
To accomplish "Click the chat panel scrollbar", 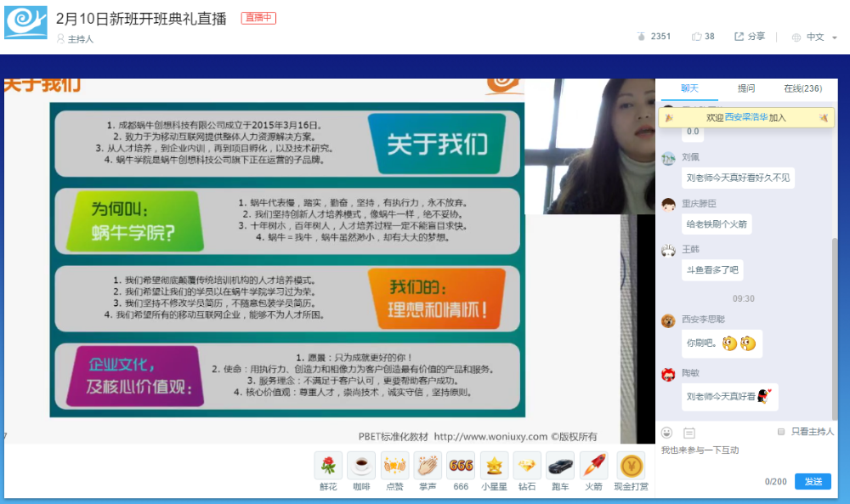I will (x=835, y=328).
